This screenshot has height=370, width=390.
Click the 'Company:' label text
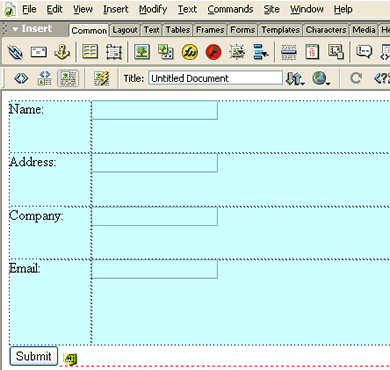(36, 216)
